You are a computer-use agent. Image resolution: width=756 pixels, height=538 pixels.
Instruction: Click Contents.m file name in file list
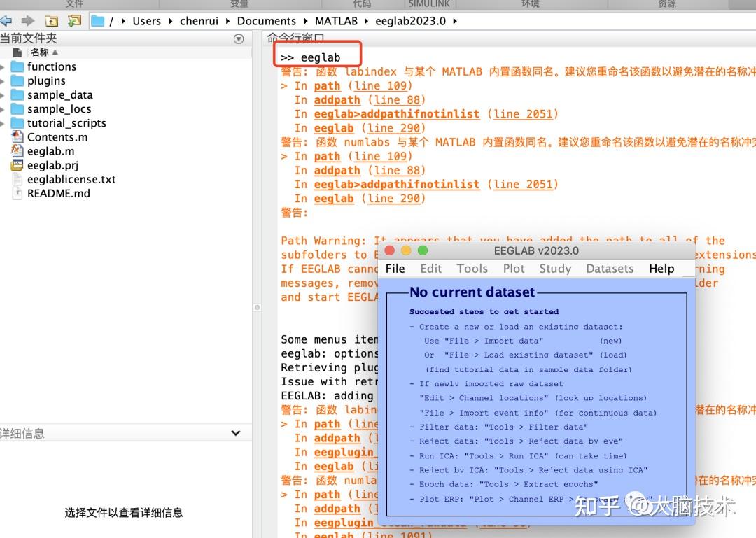coord(57,137)
